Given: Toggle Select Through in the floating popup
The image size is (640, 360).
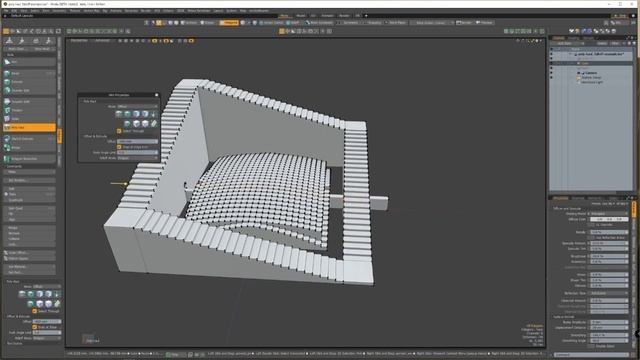Looking at the screenshot, I should 119,131.
